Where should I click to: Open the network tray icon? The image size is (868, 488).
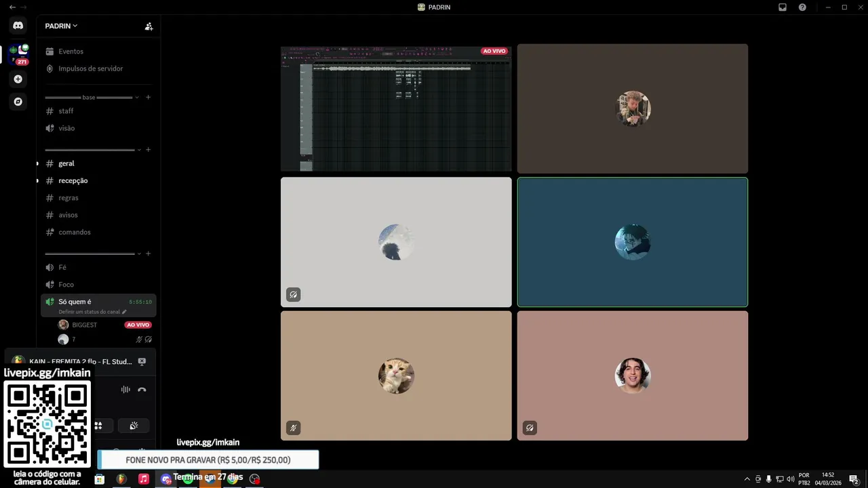[x=779, y=479]
